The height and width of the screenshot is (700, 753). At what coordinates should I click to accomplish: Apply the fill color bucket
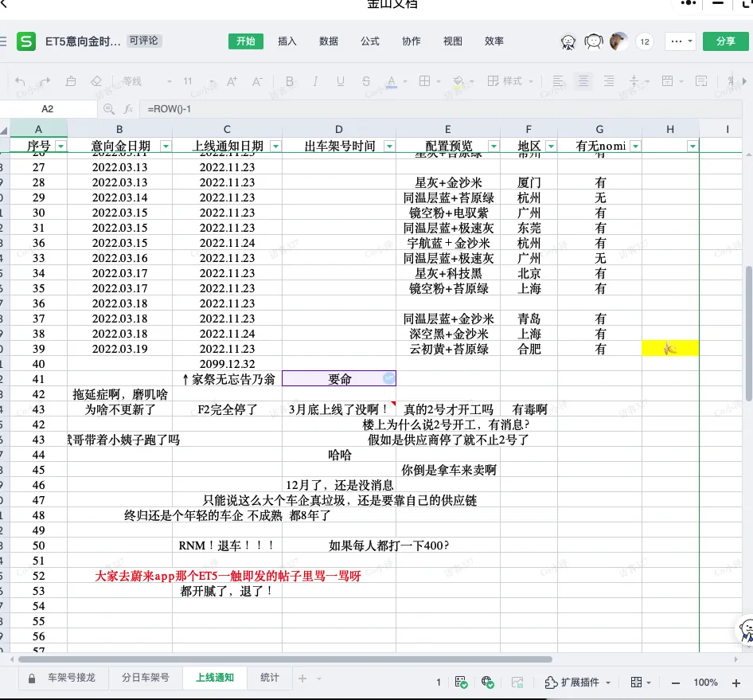tap(458, 81)
